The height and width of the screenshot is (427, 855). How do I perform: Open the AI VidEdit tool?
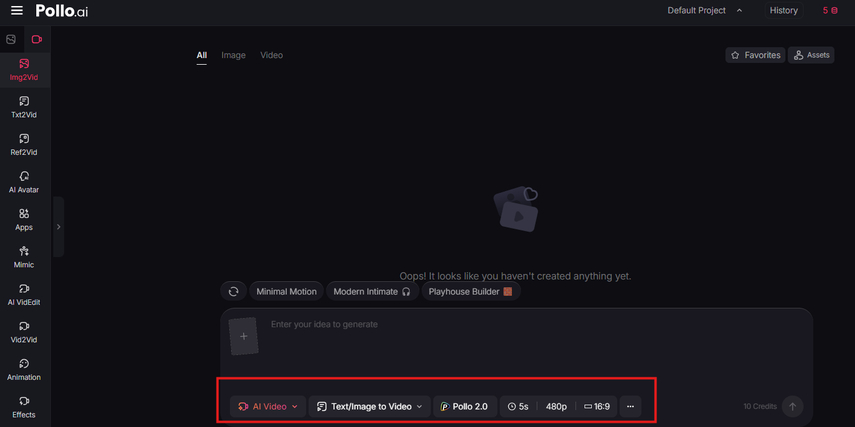coord(24,295)
